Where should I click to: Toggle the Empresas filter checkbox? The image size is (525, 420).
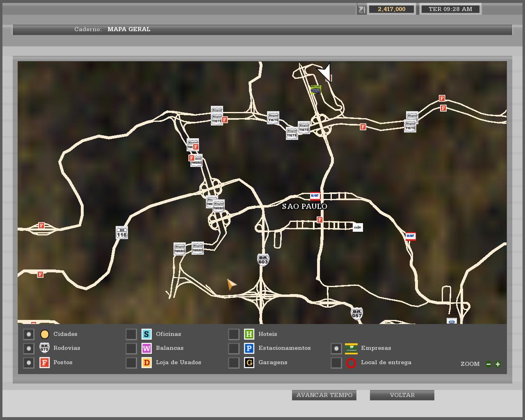click(336, 349)
